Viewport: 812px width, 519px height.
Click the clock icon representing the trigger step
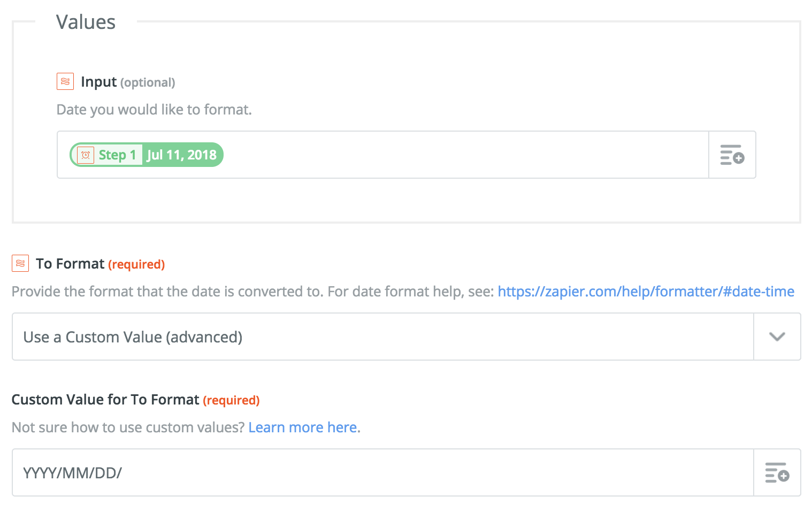pos(85,155)
